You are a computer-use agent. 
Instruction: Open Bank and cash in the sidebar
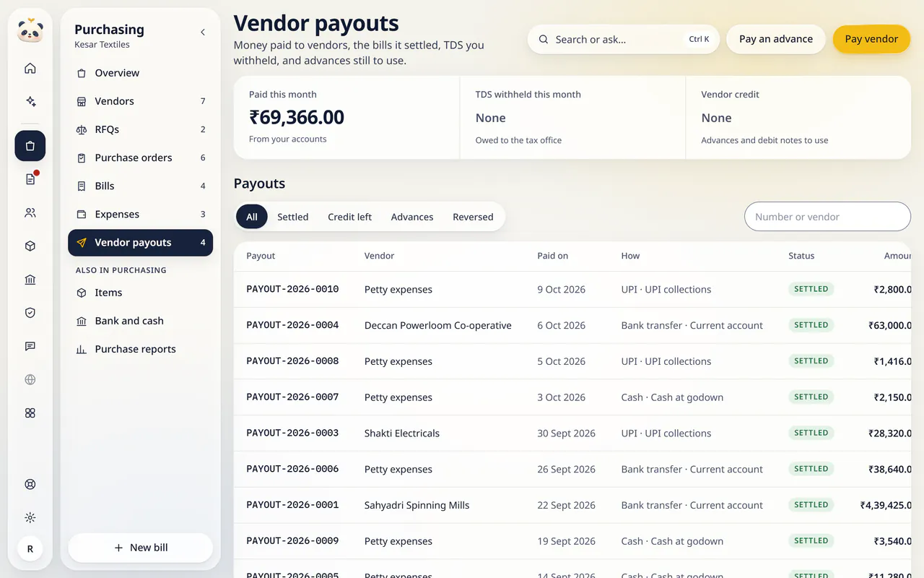coord(140,321)
